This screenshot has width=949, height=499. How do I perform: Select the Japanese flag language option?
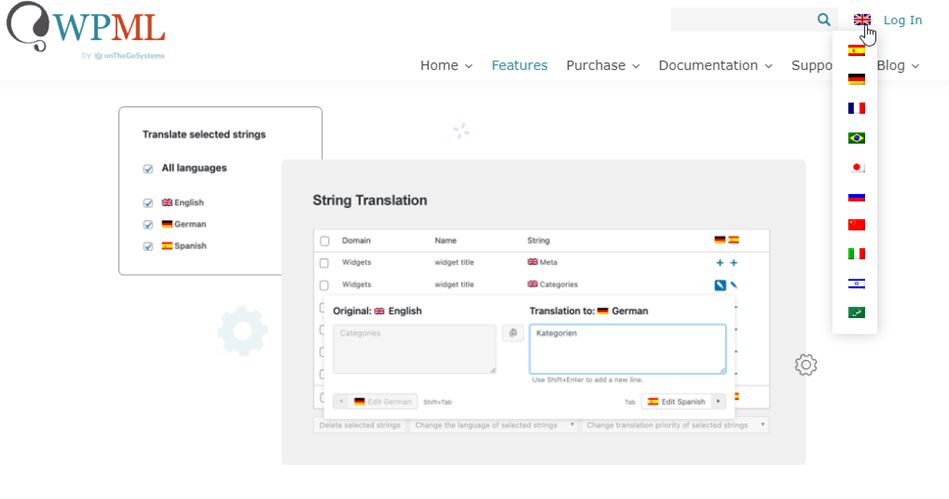pyautogui.click(x=856, y=167)
